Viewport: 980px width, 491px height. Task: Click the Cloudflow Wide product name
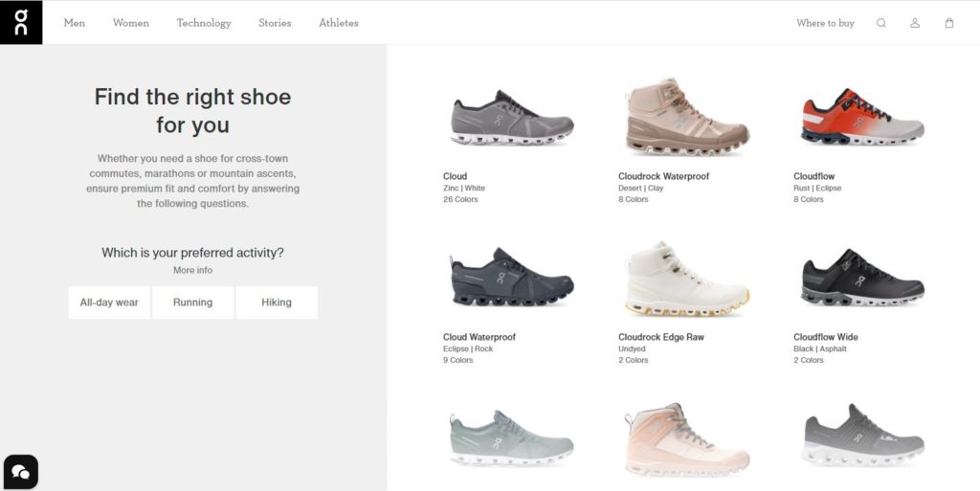[x=826, y=337]
